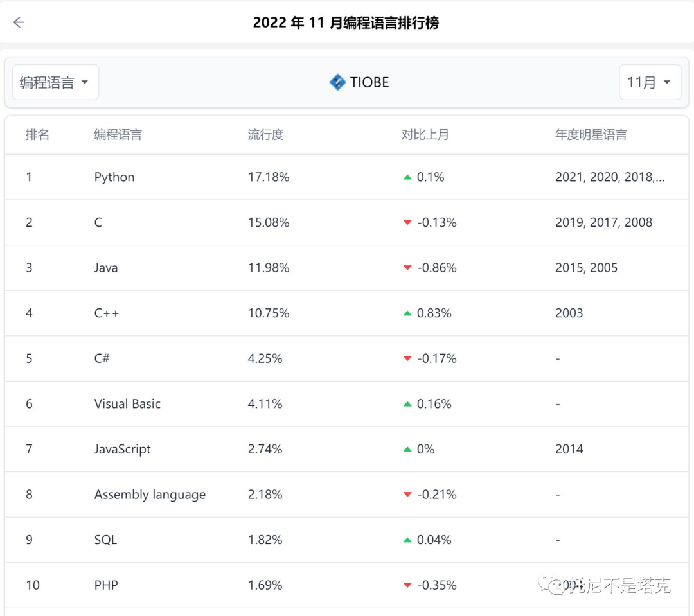The image size is (694, 616).
Task: Click the 10.75% popularity value
Action: (x=269, y=313)
